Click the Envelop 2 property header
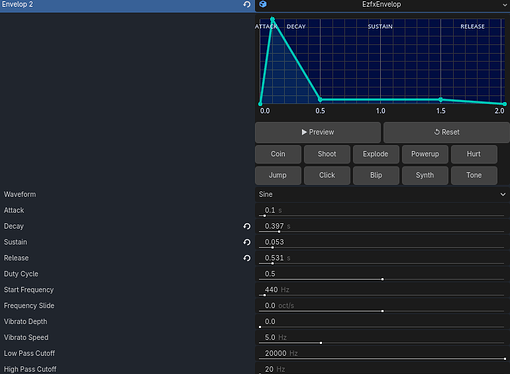510x374 pixels. tap(127, 5)
